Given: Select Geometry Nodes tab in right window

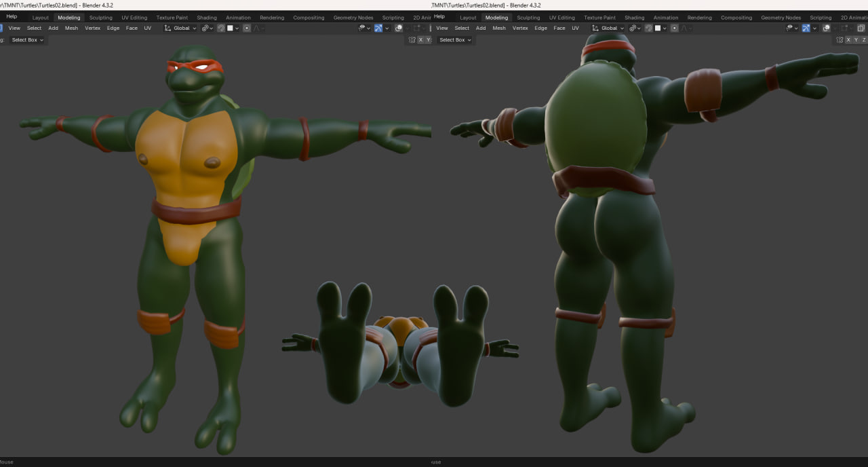Looking at the screenshot, I should [781, 18].
